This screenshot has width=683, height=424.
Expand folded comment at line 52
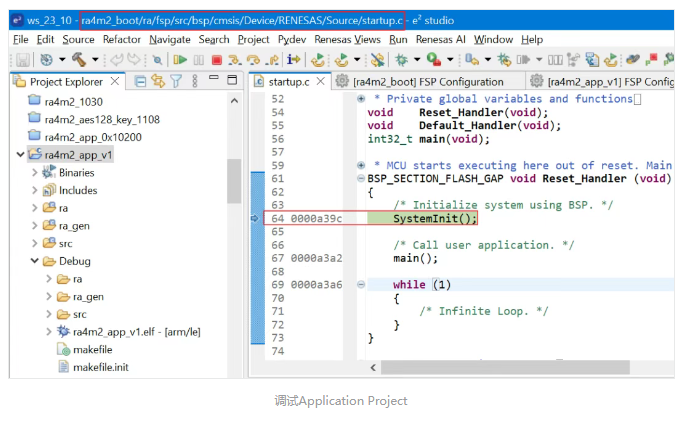pyautogui.click(x=361, y=99)
